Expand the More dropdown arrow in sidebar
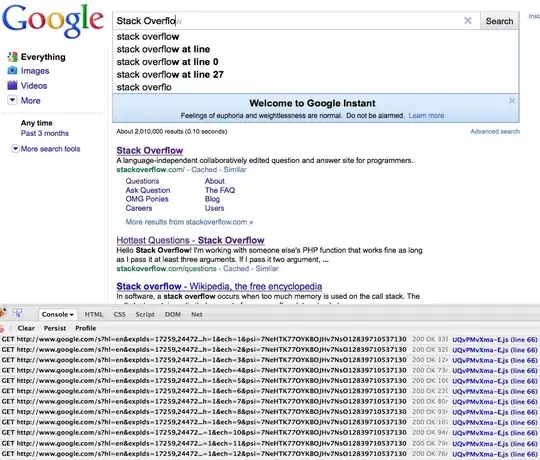The height and width of the screenshot is (460, 540). pyautogui.click(x=12, y=100)
